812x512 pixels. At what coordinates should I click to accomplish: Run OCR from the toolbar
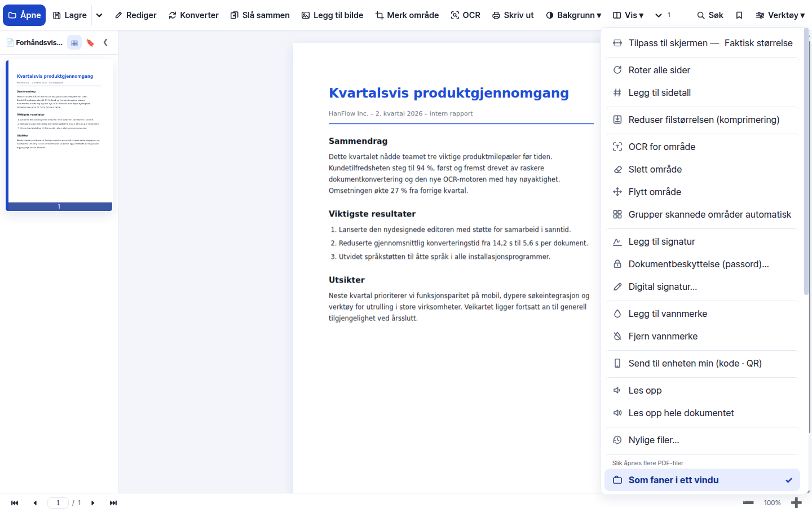466,15
